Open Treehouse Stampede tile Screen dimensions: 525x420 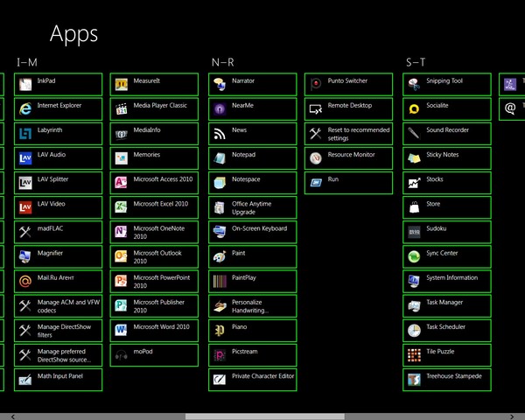[x=447, y=380]
